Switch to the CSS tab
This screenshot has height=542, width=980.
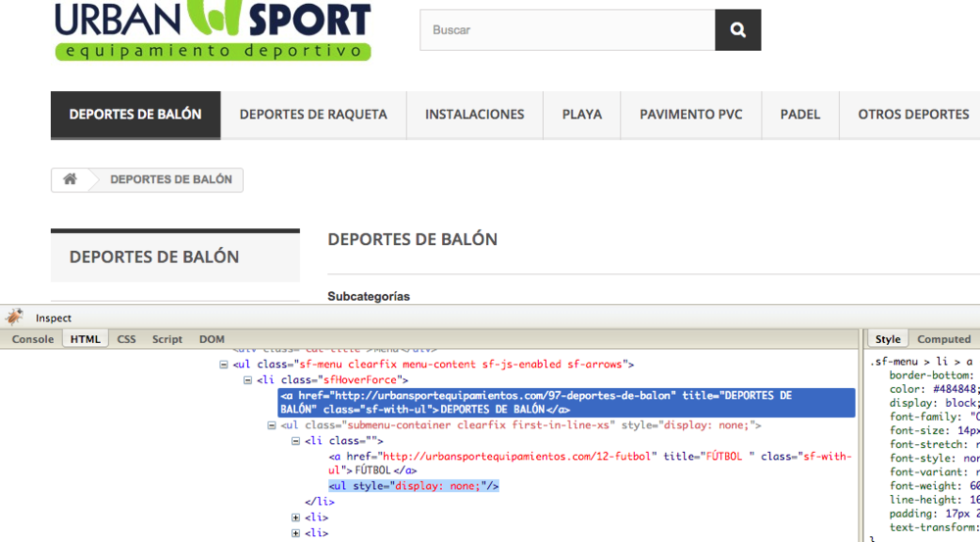(x=126, y=339)
